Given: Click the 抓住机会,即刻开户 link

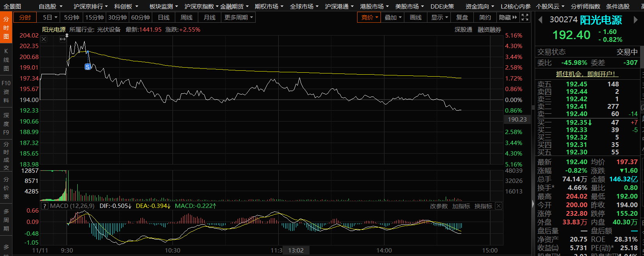Looking at the screenshot, I should [x=587, y=74].
